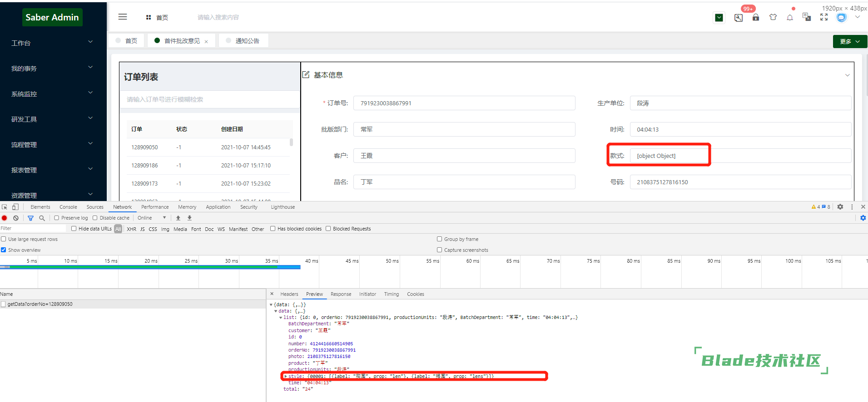Expand the 研发工具 sidebar menu
868x402 pixels.
[x=53, y=119]
